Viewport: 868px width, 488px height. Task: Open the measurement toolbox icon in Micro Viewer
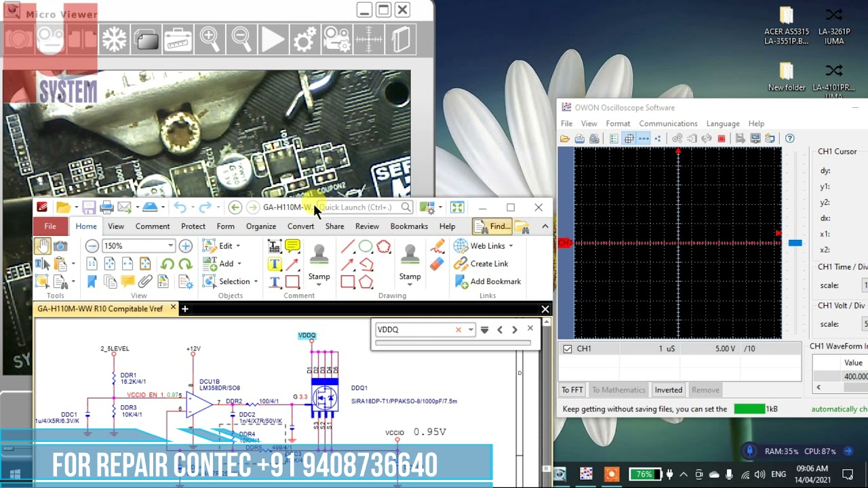pos(178,39)
